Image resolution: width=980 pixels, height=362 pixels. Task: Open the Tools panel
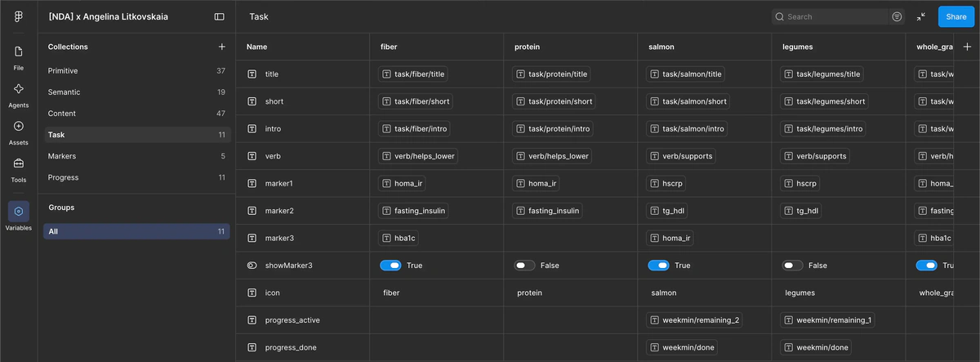(18, 170)
